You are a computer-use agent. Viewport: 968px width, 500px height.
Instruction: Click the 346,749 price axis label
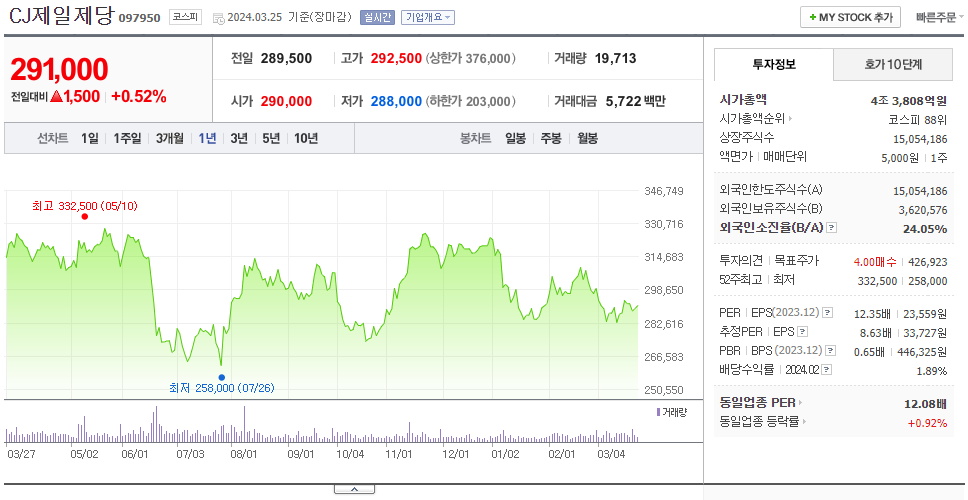664,191
